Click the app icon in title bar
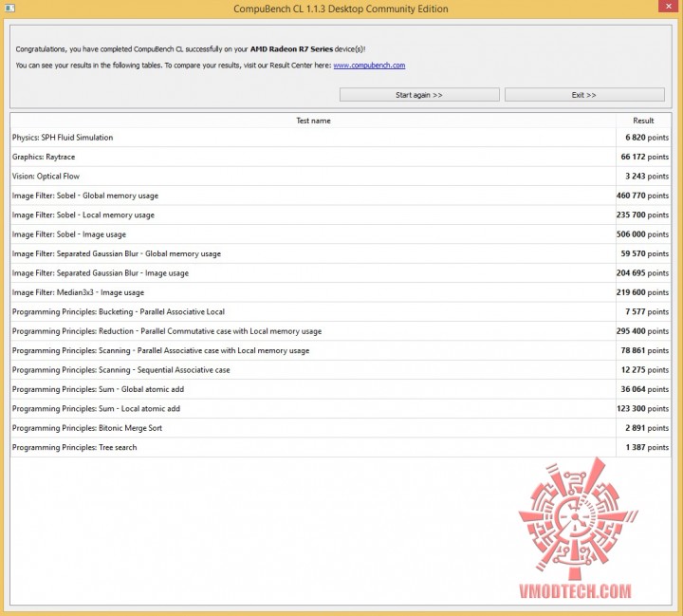 click(9, 9)
